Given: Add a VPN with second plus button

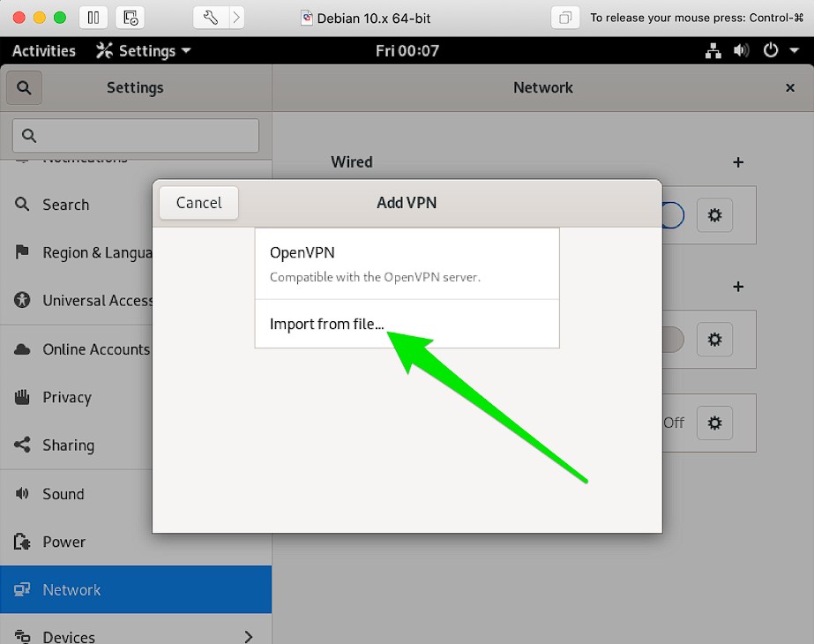Looking at the screenshot, I should click(x=737, y=287).
